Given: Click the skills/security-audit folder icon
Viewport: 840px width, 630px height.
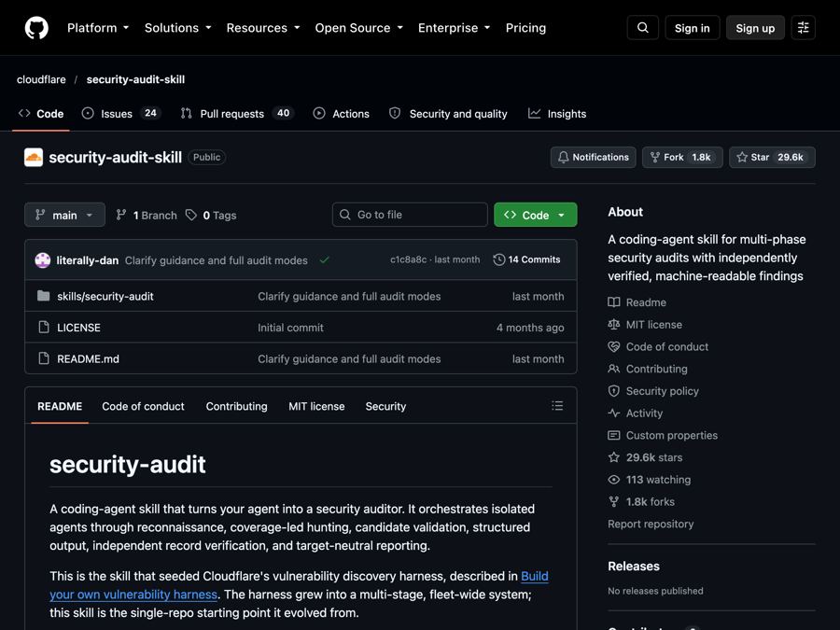Looking at the screenshot, I should pos(44,296).
